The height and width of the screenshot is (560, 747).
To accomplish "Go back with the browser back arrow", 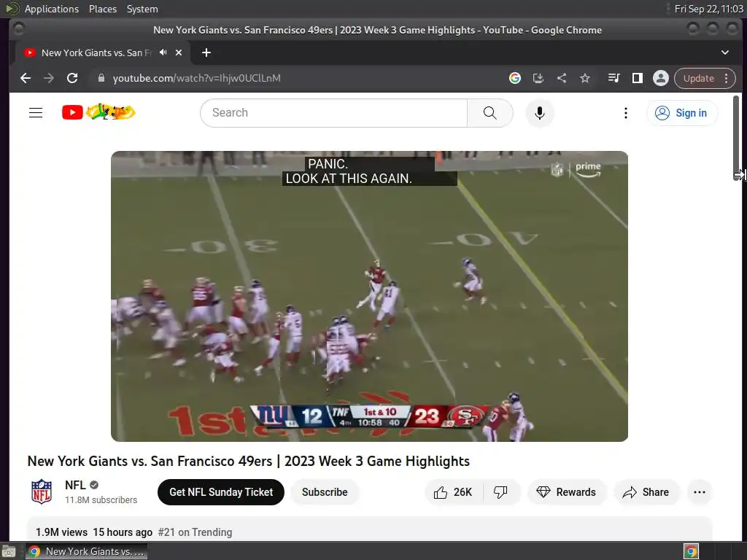I will [x=26, y=78].
